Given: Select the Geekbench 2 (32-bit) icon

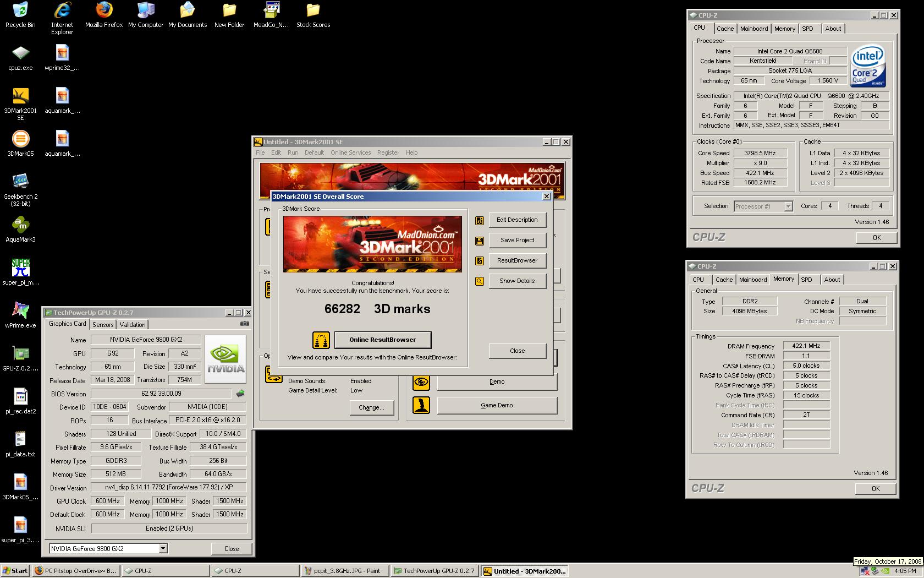Looking at the screenshot, I should pos(20,190).
